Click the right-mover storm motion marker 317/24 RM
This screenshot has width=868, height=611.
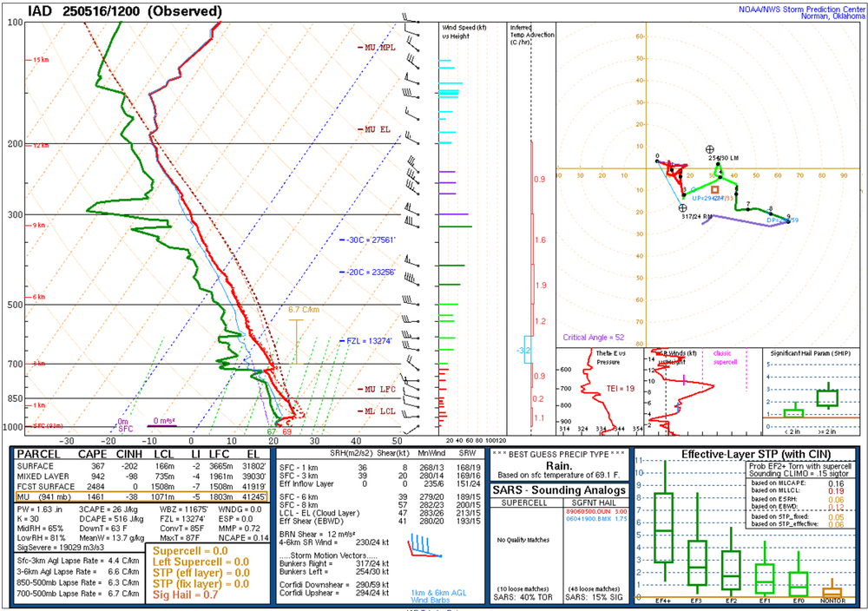tap(683, 207)
